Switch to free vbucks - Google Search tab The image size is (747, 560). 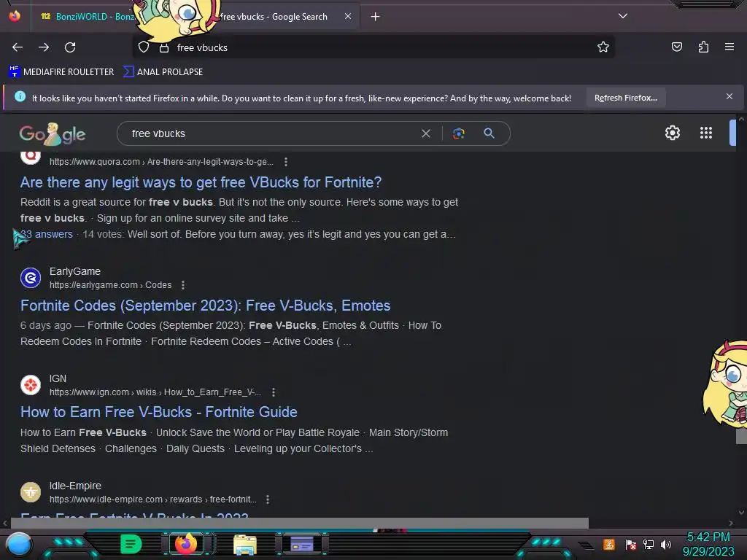tap(274, 17)
